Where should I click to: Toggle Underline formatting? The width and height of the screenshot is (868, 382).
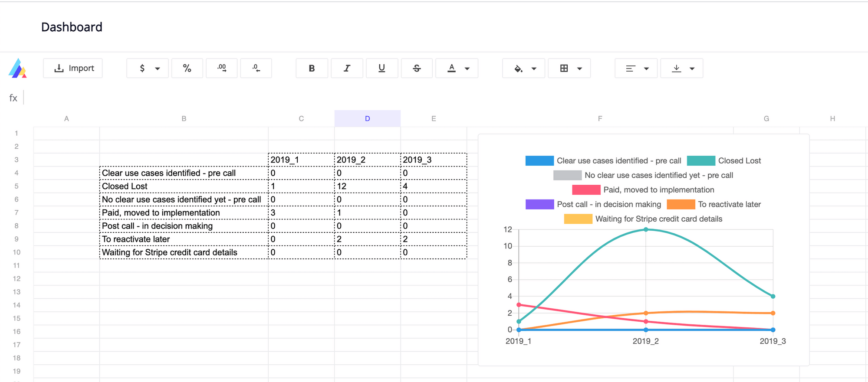pyautogui.click(x=382, y=68)
